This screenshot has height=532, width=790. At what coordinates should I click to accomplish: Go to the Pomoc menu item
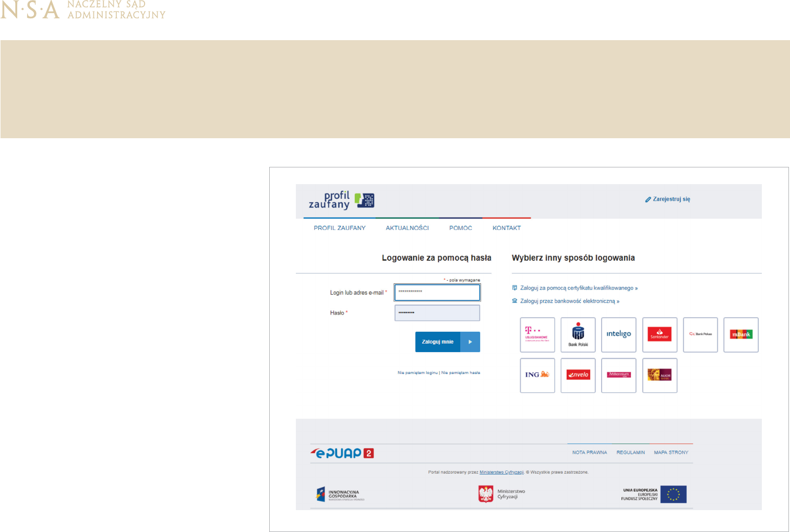(x=460, y=228)
